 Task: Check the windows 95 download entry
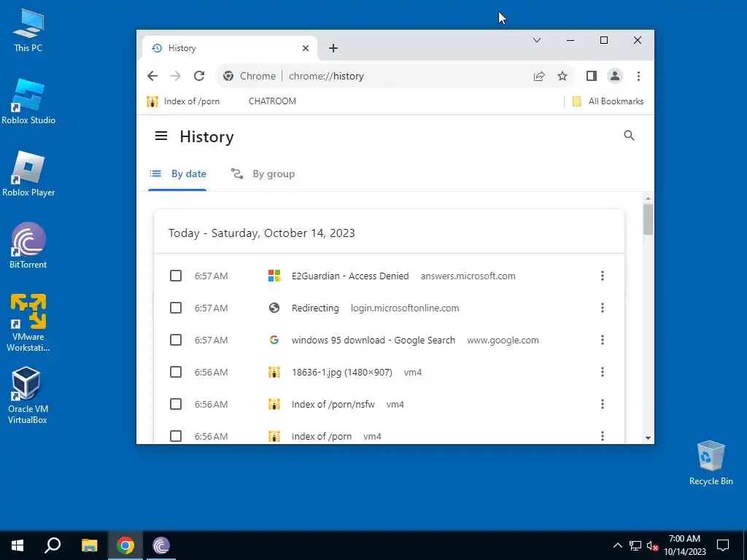click(x=176, y=340)
